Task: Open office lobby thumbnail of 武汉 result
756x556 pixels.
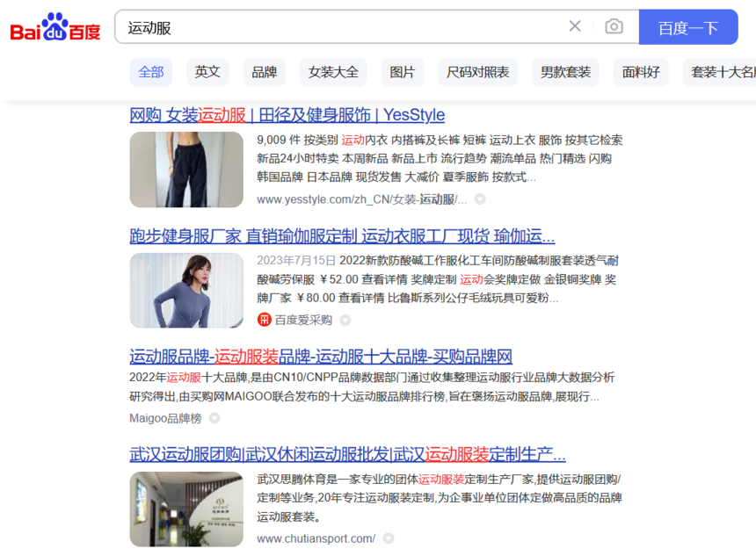Action: pos(186,509)
